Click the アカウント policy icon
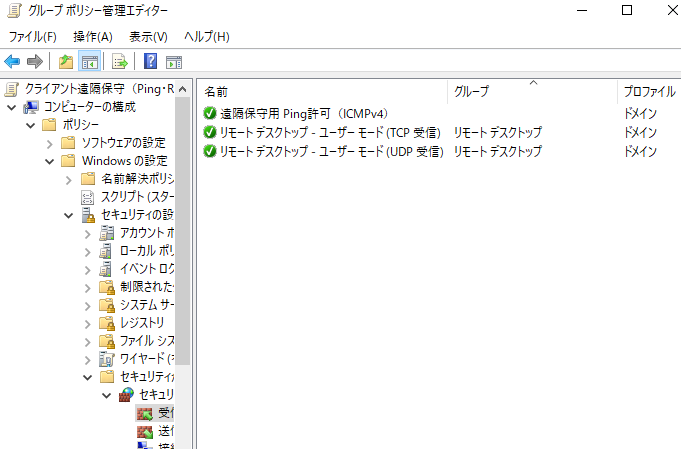Image resolution: width=681 pixels, height=449 pixels. [x=106, y=233]
